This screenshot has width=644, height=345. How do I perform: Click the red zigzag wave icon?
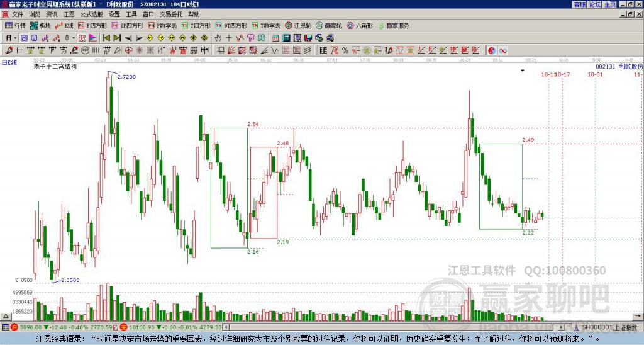pos(240,38)
